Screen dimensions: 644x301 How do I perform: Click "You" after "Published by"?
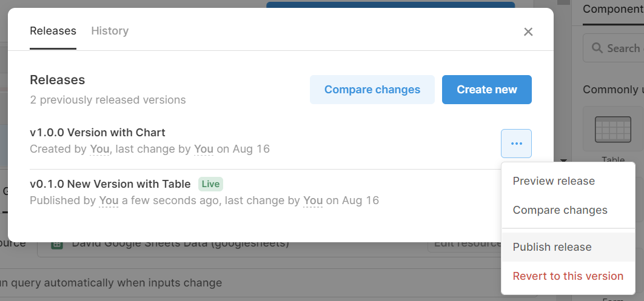click(109, 200)
